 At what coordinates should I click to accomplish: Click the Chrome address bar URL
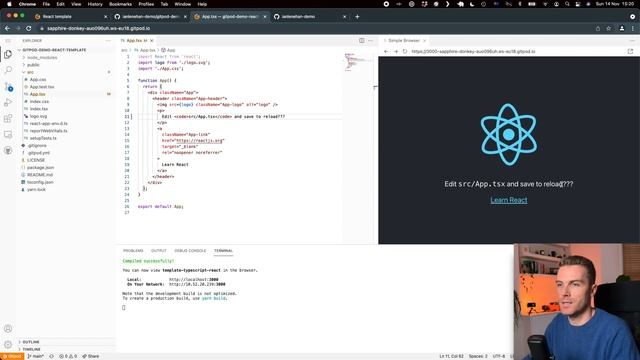pos(98,29)
